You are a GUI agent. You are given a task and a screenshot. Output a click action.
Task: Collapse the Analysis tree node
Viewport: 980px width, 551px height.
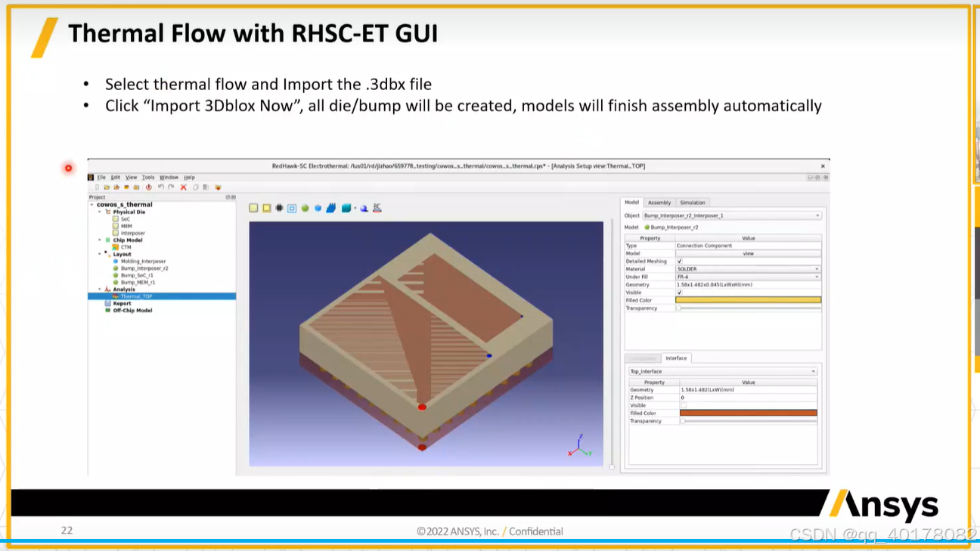pyautogui.click(x=99, y=289)
